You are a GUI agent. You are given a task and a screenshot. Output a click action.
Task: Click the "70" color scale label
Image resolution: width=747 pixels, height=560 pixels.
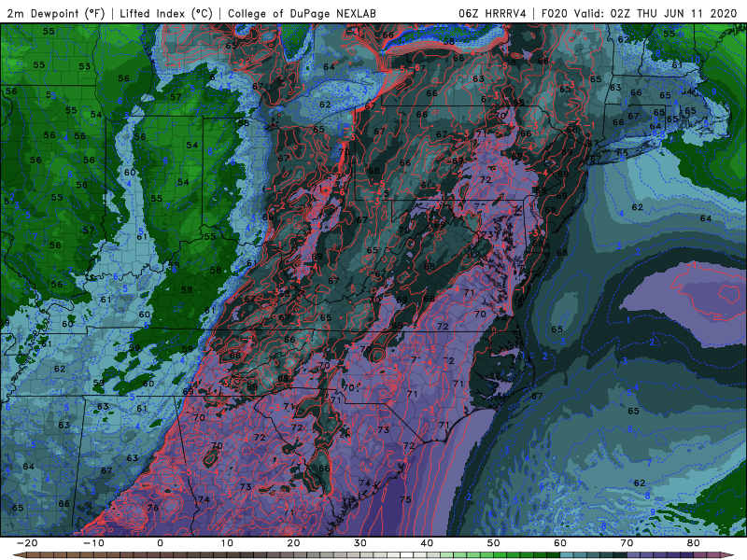click(x=627, y=543)
